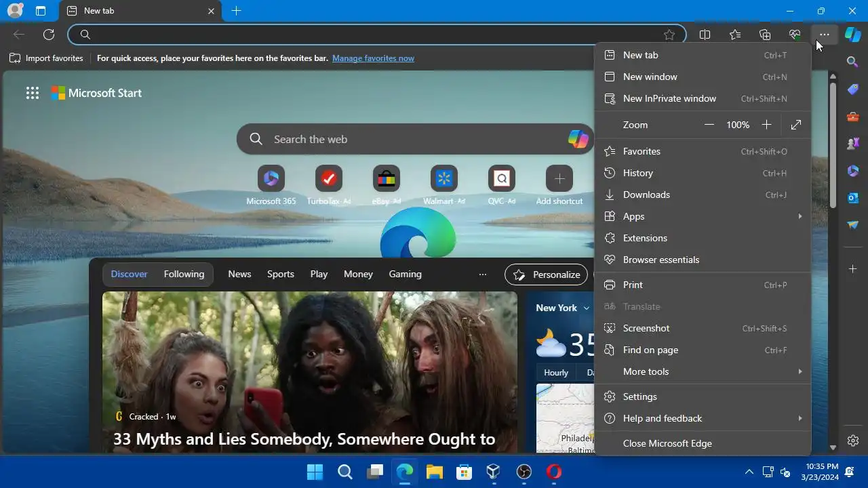Expand the More tools submenu
Image resolution: width=868 pixels, height=488 pixels.
(x=703, y=371)
